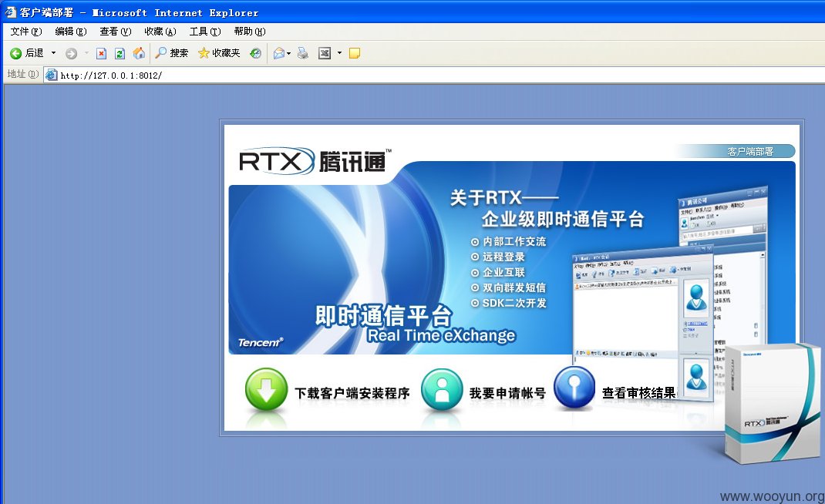Refresh the page with the green arrows icon

(x=120, y=53)
